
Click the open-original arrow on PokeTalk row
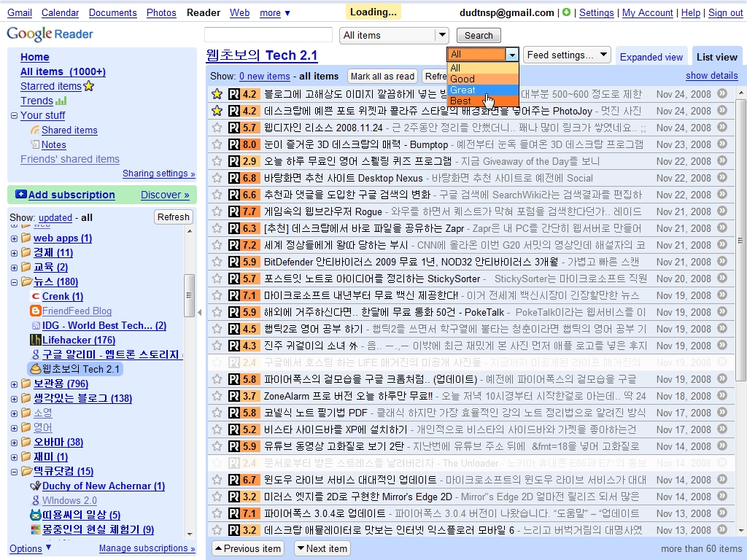(x=722, y=311)
